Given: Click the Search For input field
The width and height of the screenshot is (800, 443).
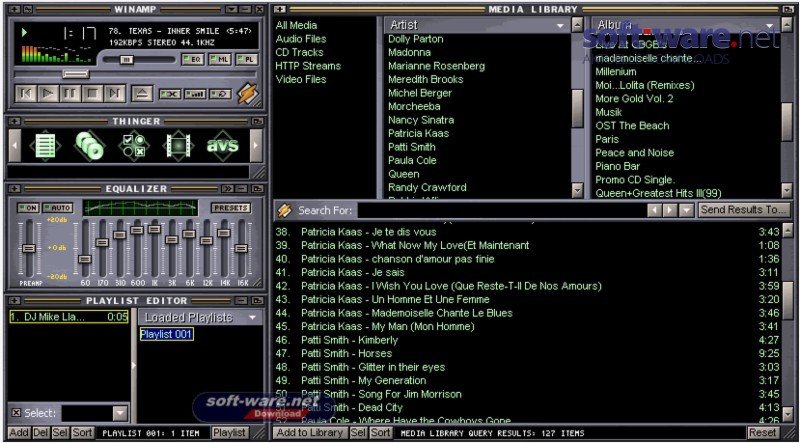Looking at the screenshot, I should 501,210.
